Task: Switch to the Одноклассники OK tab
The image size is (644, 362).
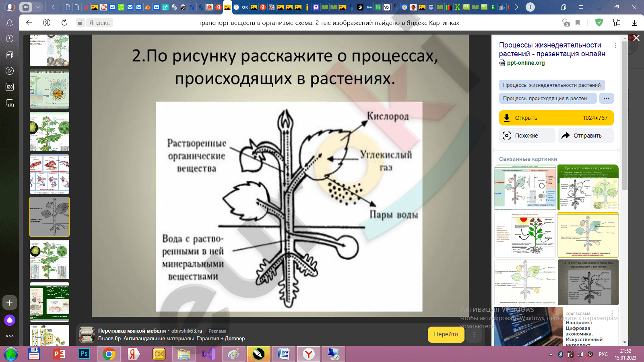Action: (245, 7)
